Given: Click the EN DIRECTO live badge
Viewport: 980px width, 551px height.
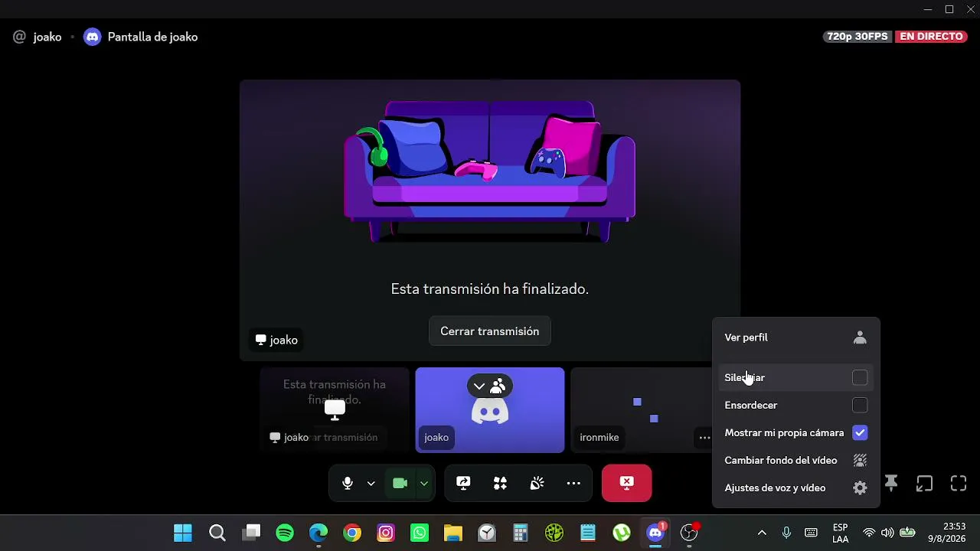Looking at the screenshot, I should pos(931,37).
